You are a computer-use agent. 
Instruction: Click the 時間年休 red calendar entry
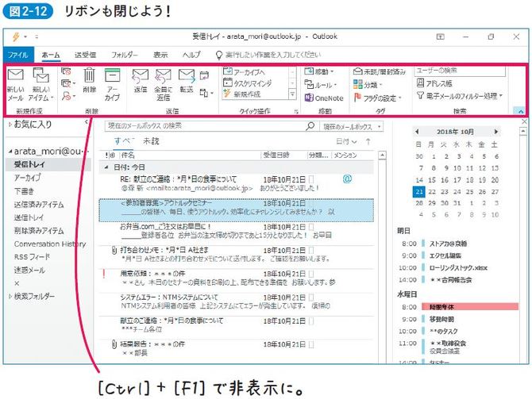click(x=470, y=307)
